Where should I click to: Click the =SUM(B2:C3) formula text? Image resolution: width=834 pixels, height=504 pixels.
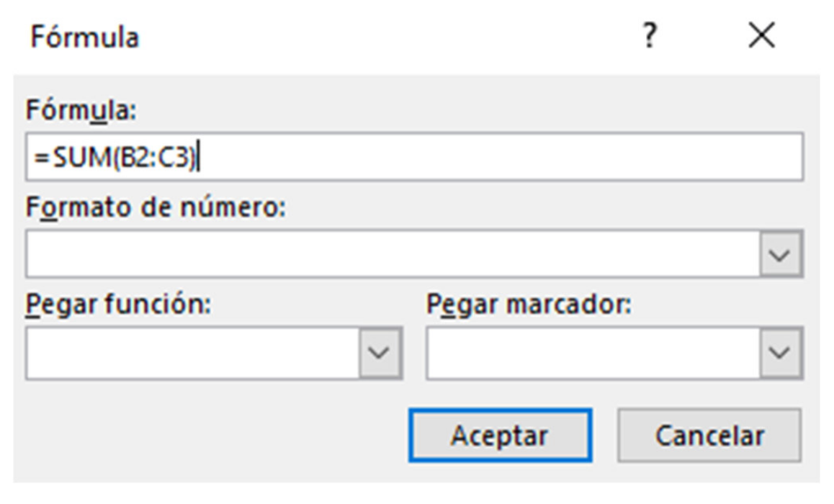tap(115, 158)
